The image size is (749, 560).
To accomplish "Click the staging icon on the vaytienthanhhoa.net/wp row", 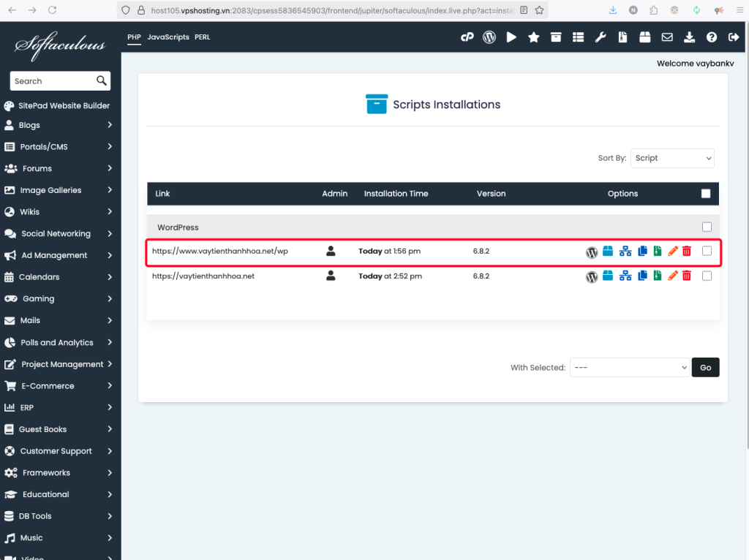I will (x=625, y=251).
